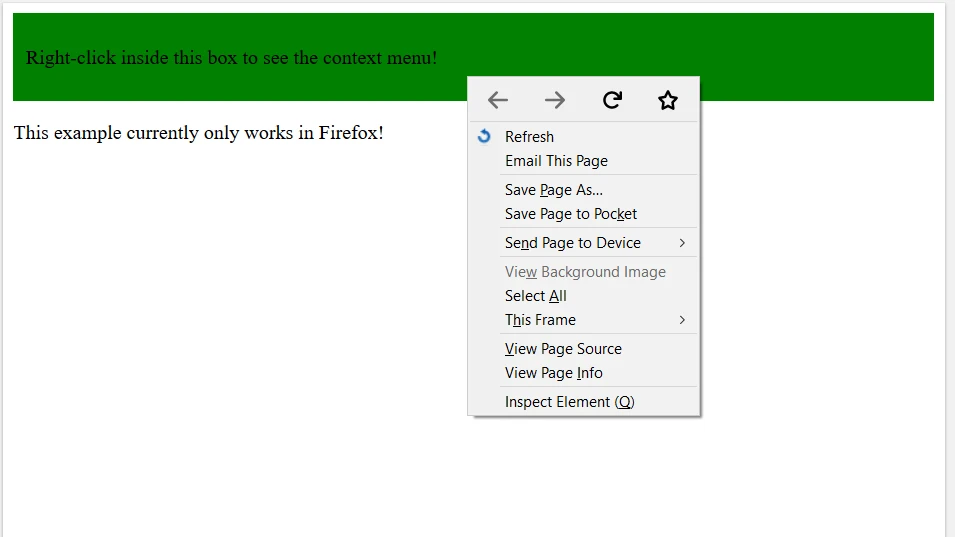955x537 pixels.
Task: Click the blue Refresh icon beside Refresh
Action: click(x=484, y=136)
